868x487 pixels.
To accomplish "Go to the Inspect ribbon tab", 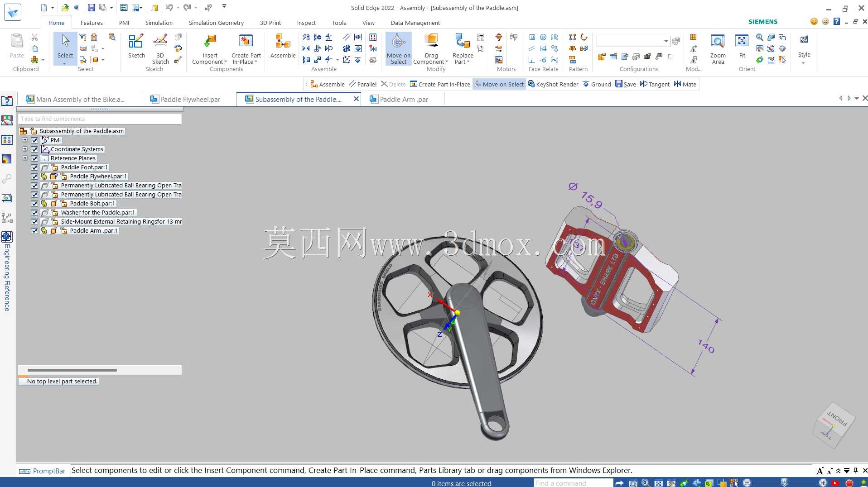I will tap(306, 23).
